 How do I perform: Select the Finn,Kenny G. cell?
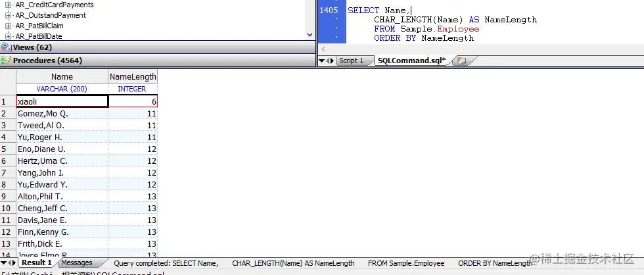tap(62, 232)
